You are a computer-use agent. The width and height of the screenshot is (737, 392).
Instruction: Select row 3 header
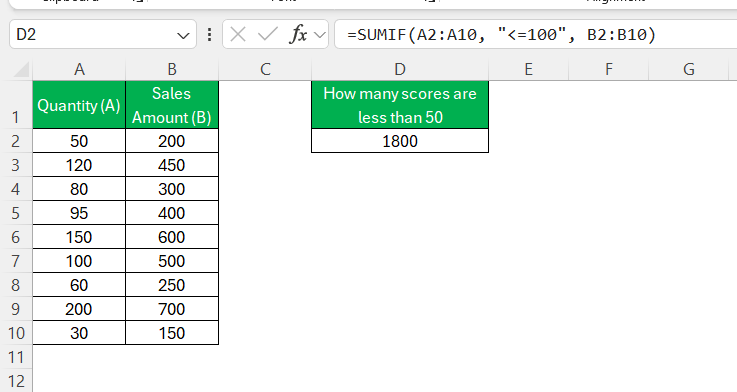click(16, 165)
